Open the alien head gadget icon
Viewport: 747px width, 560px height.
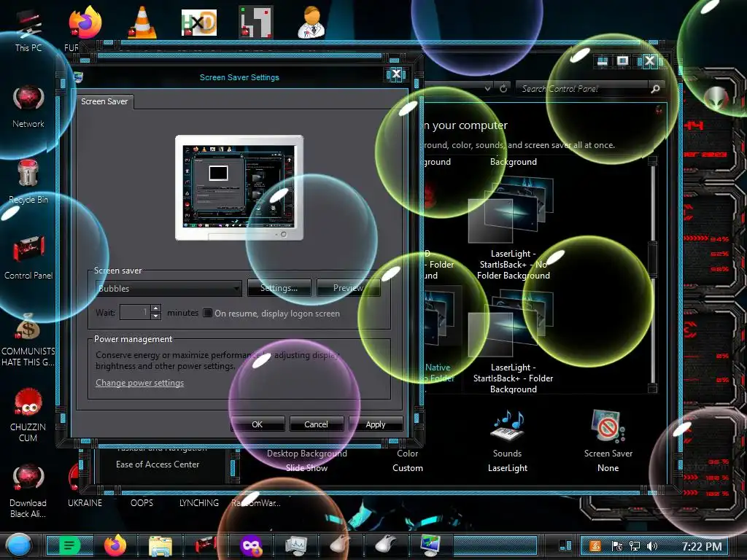tap(716, 99)
